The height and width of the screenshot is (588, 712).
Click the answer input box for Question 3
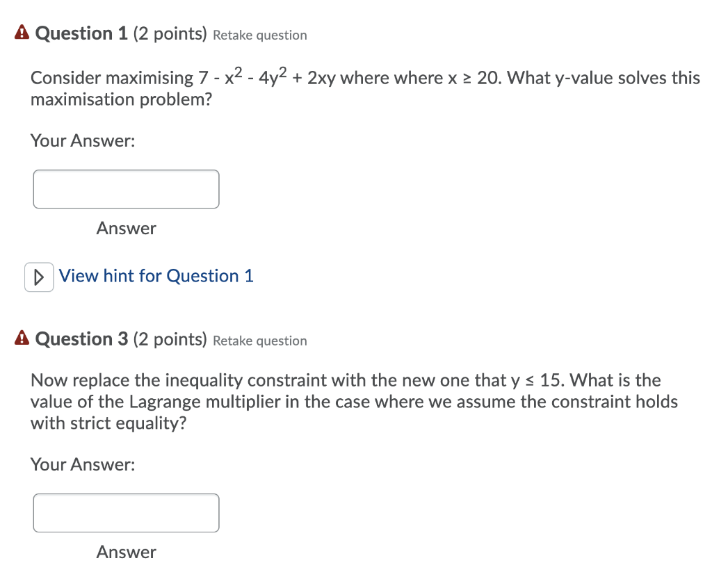tap(126, 512)
